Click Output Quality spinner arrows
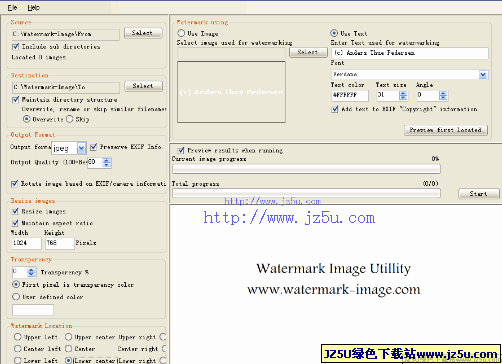 (107, 162)
